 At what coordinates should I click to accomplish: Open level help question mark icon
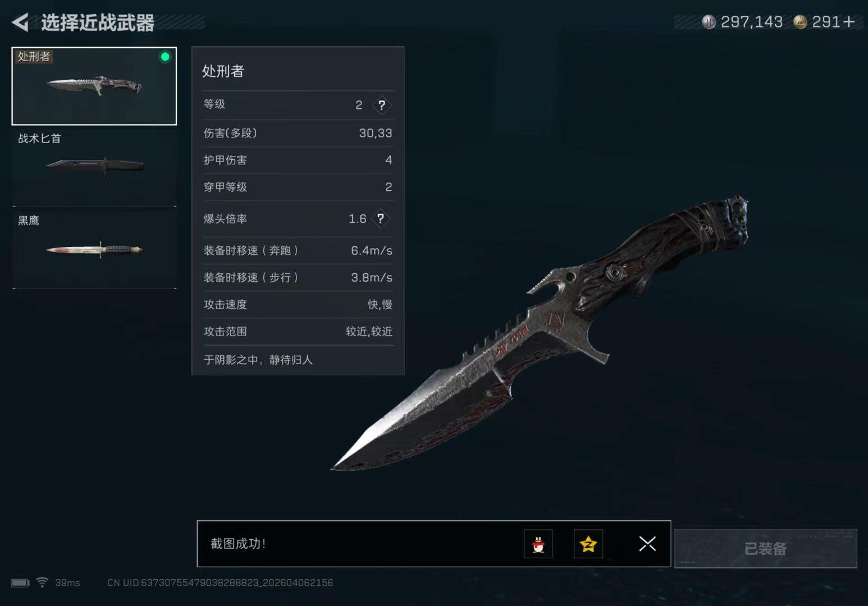coord(382,105)
